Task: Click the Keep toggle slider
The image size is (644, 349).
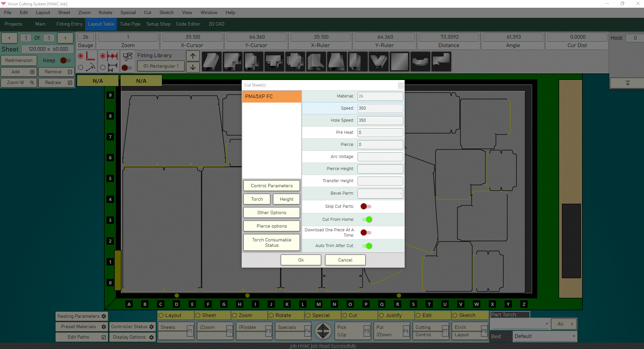Action: coord(65,61)
